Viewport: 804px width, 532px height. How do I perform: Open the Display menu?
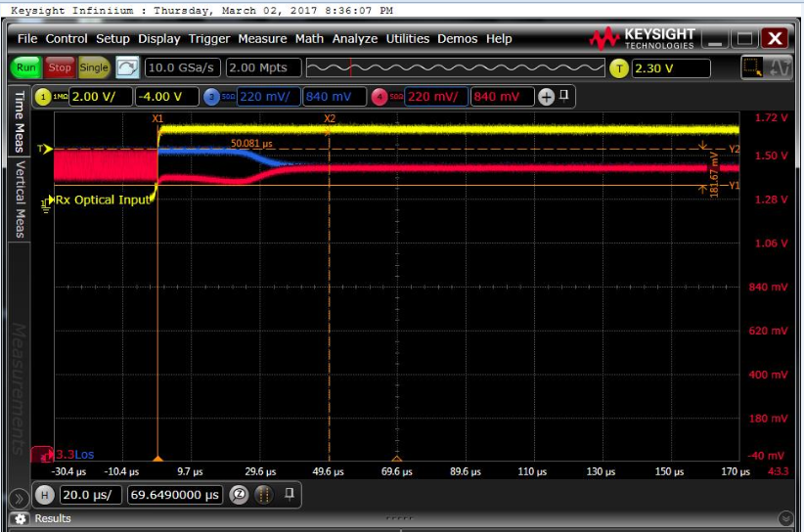click(x=159, y=39)
